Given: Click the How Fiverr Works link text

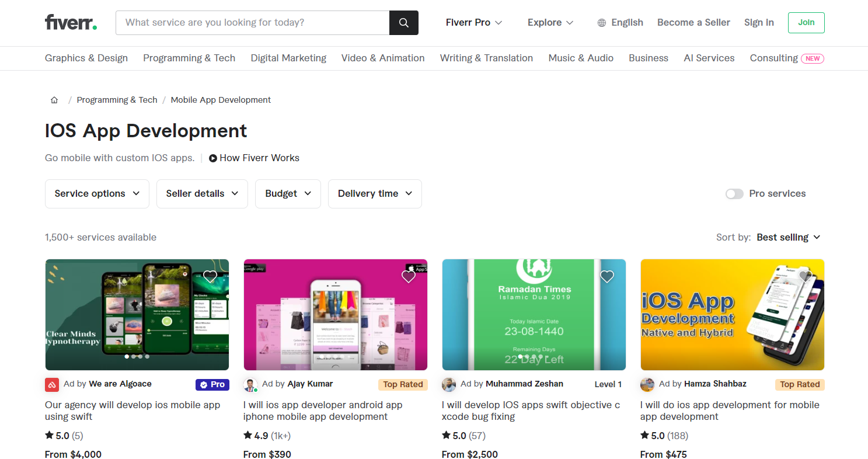Looking at the screenshot, I should 259,158.
